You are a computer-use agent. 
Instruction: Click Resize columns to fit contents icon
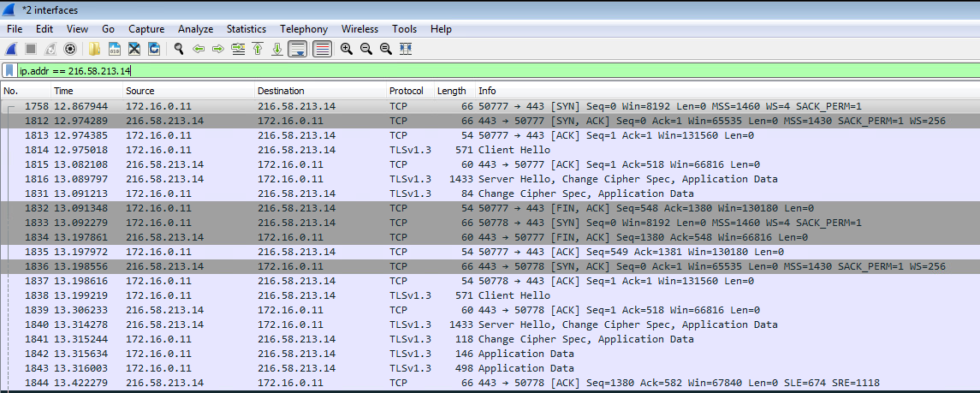click(x=406, y=49)
